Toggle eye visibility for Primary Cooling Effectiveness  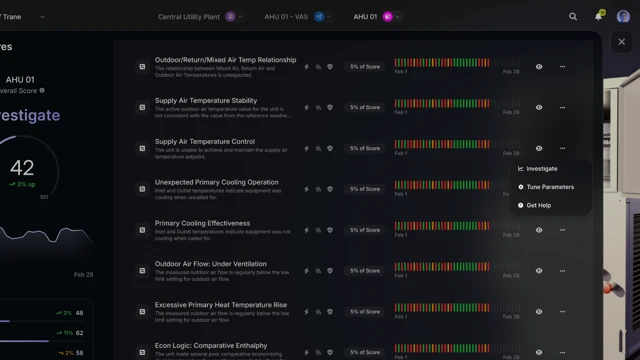click(x=539, y=230)
